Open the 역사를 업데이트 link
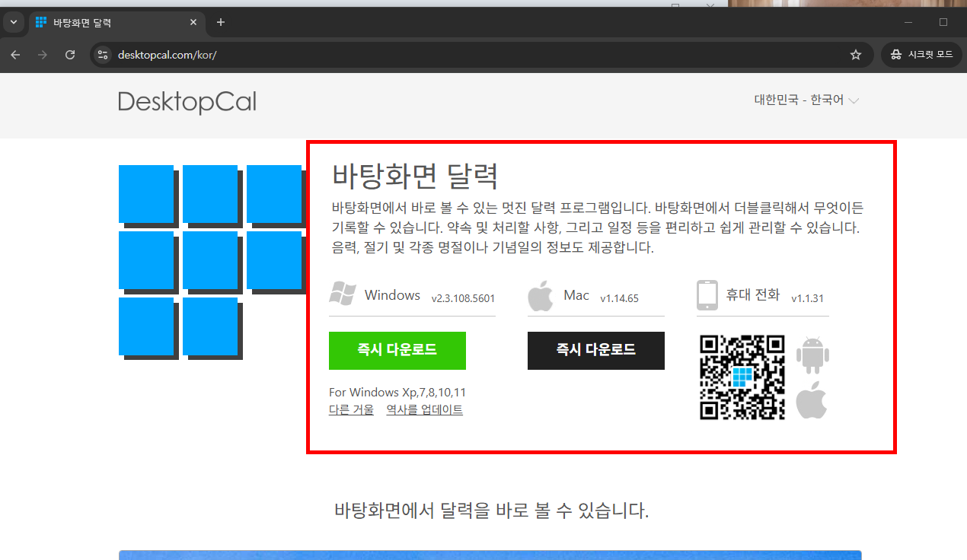The image size is (967, 560). click(424, 410)
